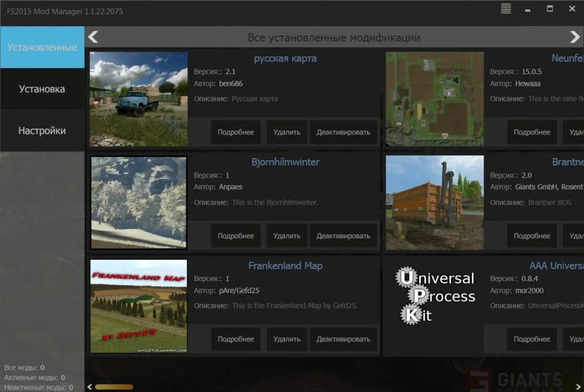Image resolution: width=584 pixels, height=392 pixels.
Task: Click the list view icon in title bar
Action: click(x=505, y=8)
